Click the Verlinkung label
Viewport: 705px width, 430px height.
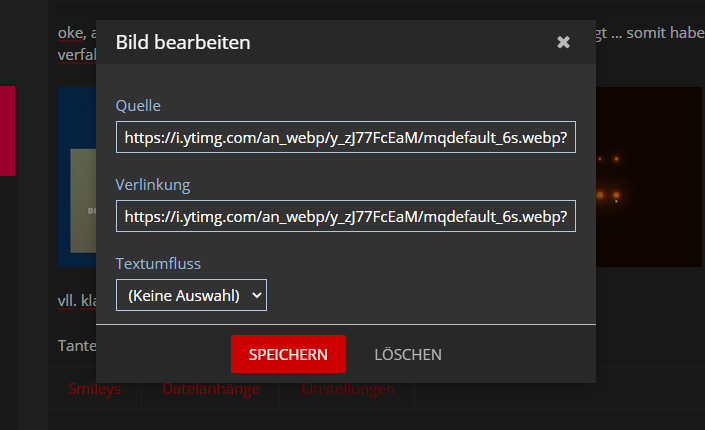tap(153, 184)
